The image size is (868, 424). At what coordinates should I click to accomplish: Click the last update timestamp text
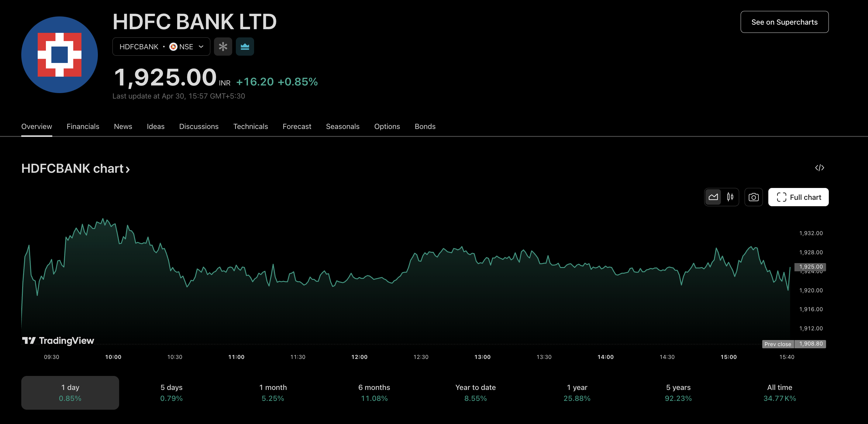pos(179,96)
